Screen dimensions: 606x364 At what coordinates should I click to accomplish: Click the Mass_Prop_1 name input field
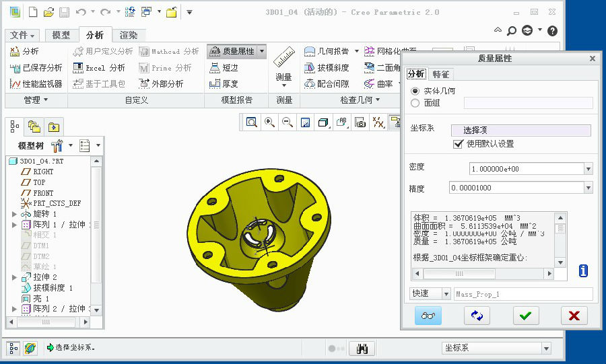coord(523,294)
